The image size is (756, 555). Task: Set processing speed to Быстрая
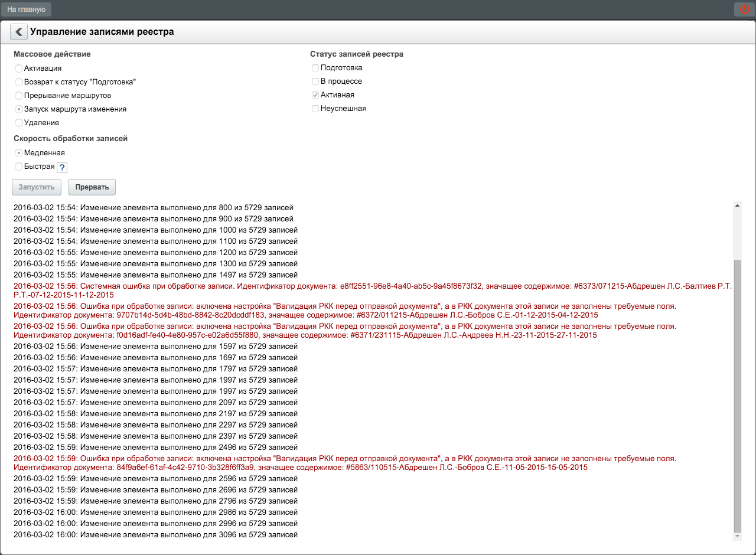coord(19,166)
